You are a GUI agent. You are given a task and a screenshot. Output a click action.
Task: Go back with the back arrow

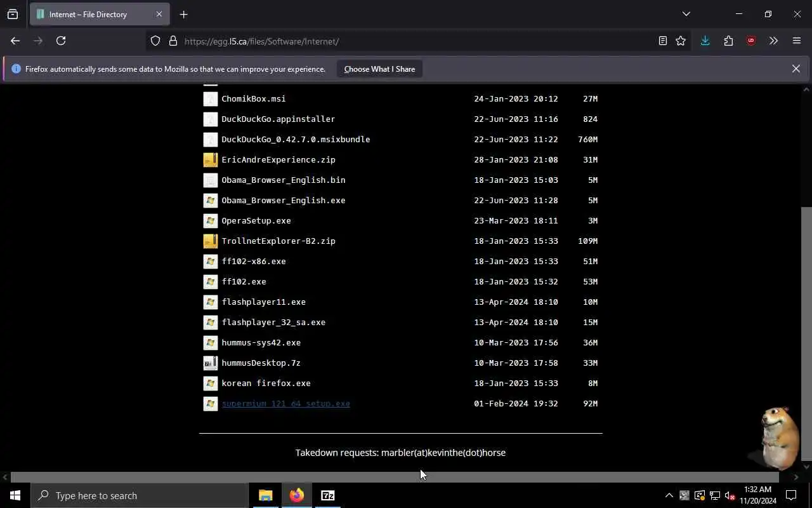[x=15, y=41]
